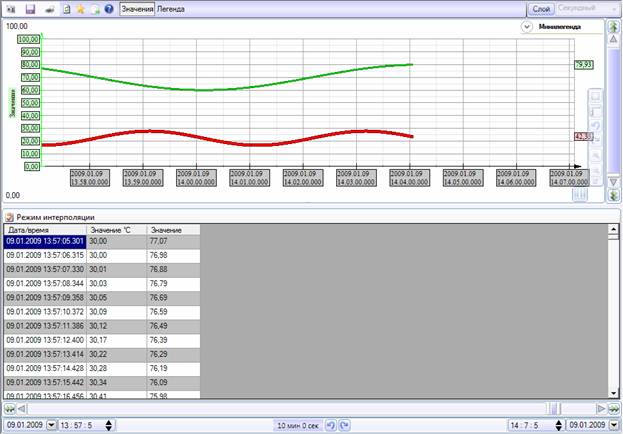
Task: Click the green 79,93 value marker
Action: 584,65
